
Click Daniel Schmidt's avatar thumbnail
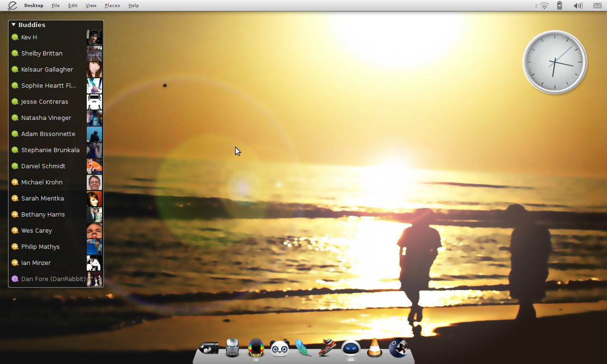click(x=94, y=166)
